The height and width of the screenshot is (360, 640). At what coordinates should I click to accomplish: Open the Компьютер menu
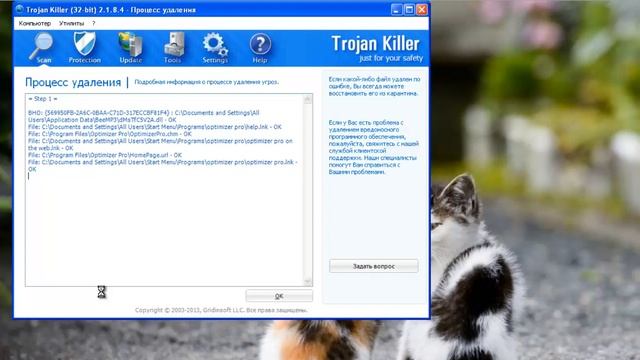click(x=35, y=23)
